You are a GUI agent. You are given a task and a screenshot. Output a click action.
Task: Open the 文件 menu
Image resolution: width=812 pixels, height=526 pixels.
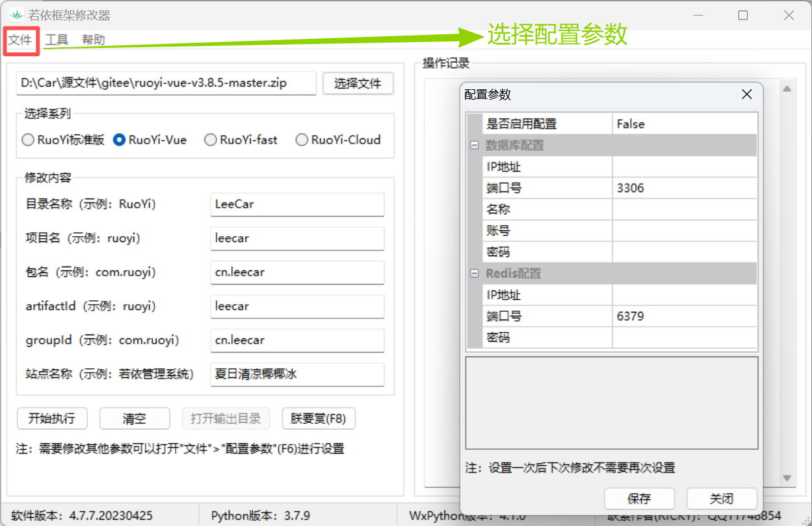tap(20, 40)
